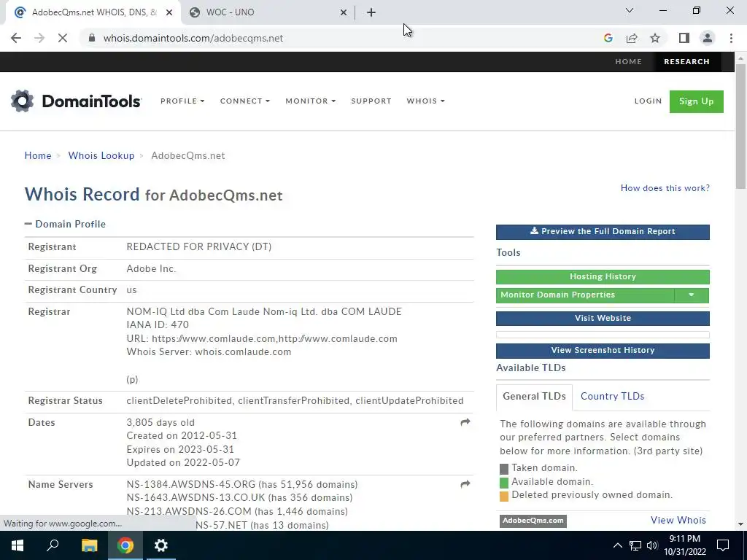Click the volume speaker tray icon
Viewport: 747px width, 560px height.
coord(652,545)
